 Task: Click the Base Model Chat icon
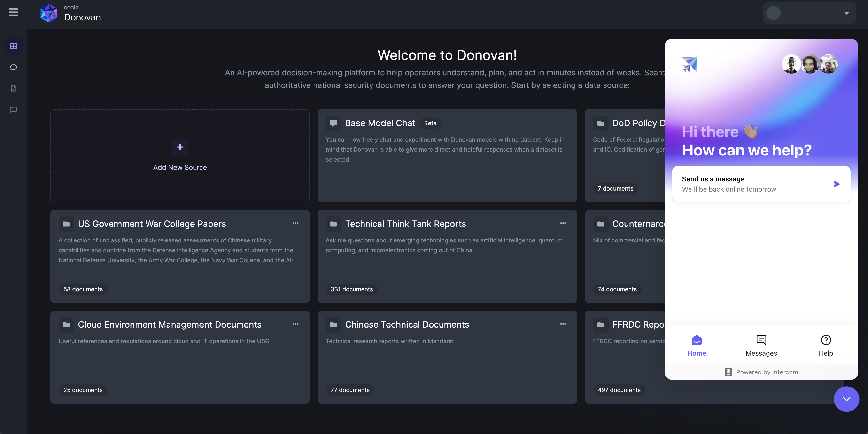(x=333, y=123)
